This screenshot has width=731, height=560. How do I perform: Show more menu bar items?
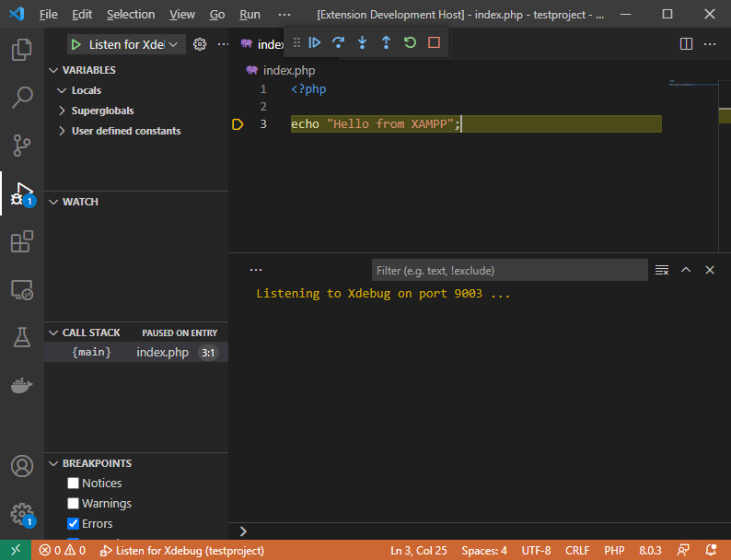284,15
